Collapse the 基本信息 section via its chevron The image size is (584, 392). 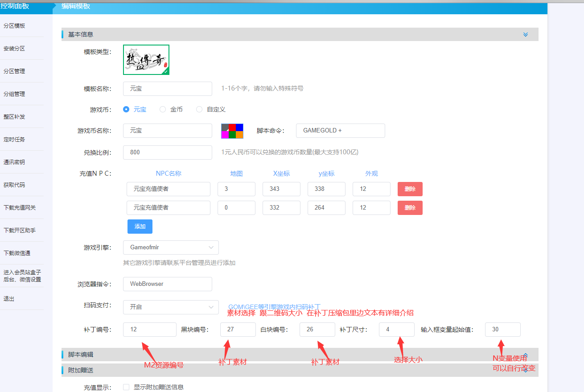pos(525,34)
